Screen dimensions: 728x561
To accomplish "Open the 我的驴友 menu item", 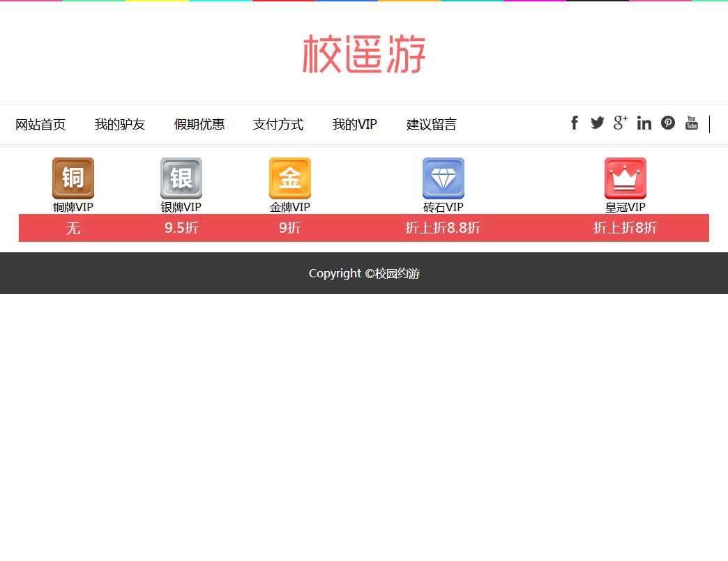I will [120, 125].
